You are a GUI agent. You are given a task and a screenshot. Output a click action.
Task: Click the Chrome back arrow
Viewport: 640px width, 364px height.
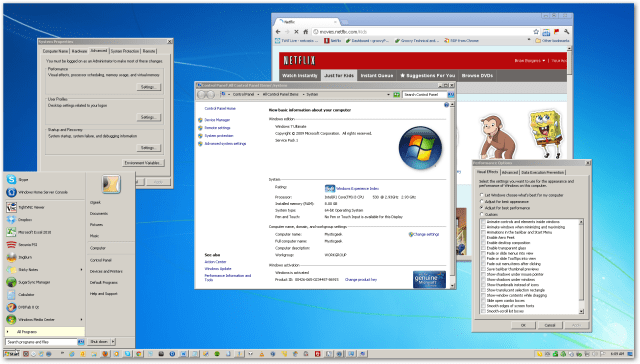pyautogui.click(x=278, y=31)
